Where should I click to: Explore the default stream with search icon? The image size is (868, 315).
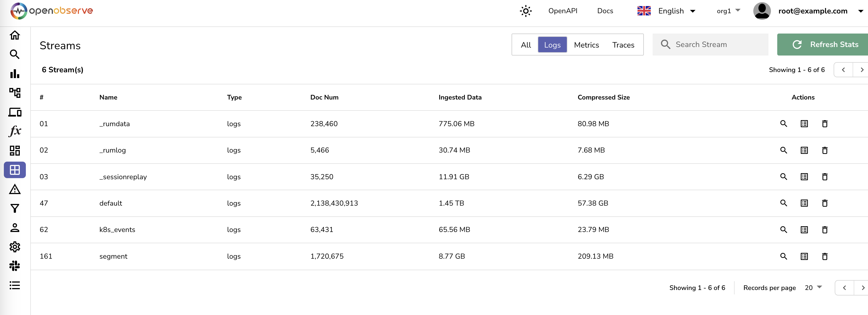[x=783, y=203]
